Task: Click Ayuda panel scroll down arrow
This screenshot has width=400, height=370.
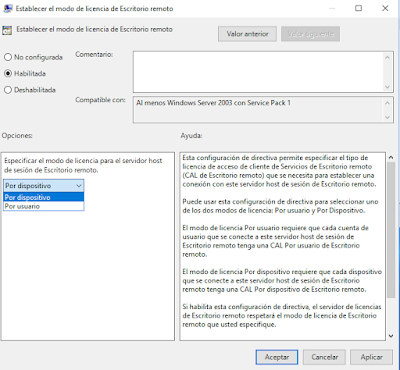Action: 391,336
